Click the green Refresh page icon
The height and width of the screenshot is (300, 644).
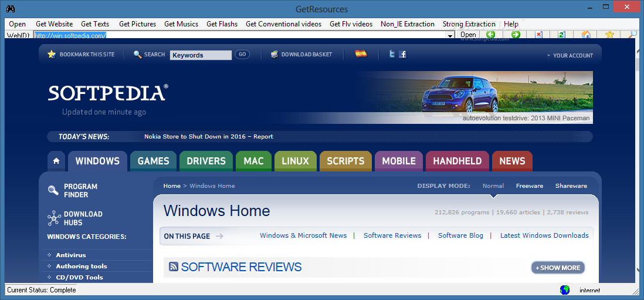[x=561, y=35]
